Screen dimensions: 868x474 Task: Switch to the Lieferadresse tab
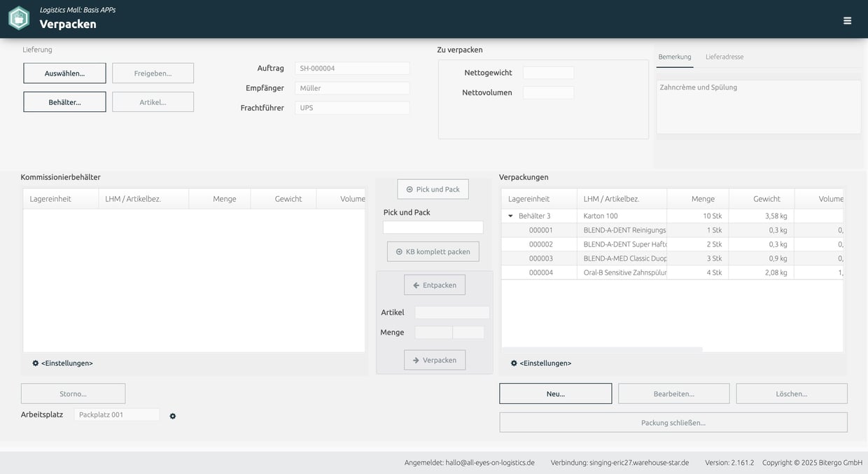[724, 57]
